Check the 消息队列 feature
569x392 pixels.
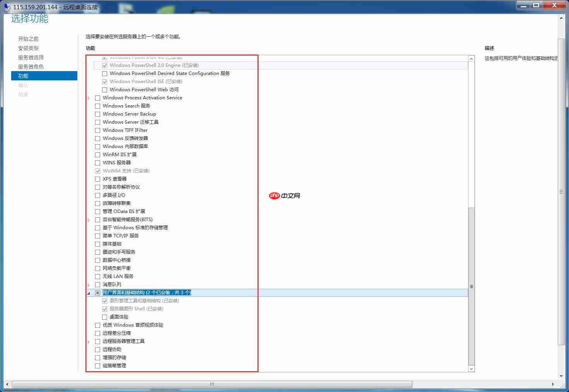(x=97, y=284)
